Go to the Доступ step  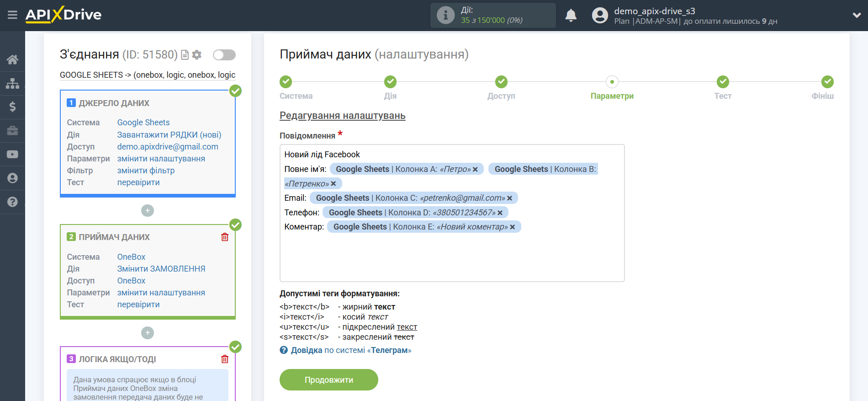[x=501, y=82]
